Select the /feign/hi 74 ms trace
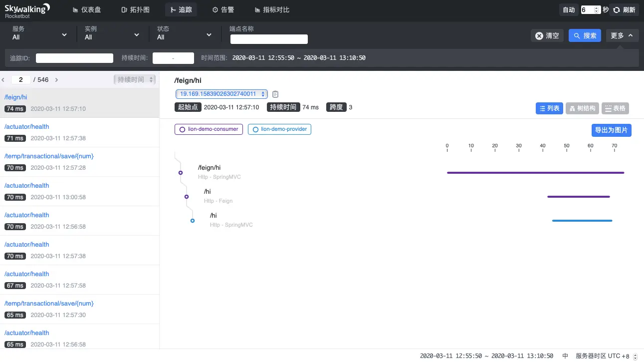 [x=79, y=103]
